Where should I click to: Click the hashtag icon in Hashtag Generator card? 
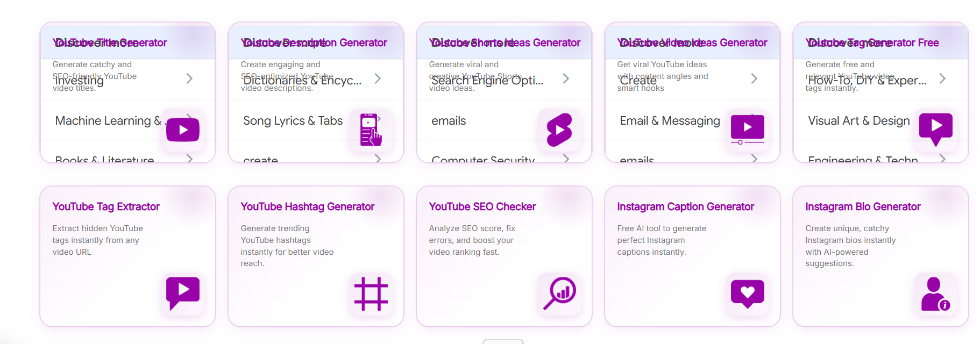click(371, 293)
